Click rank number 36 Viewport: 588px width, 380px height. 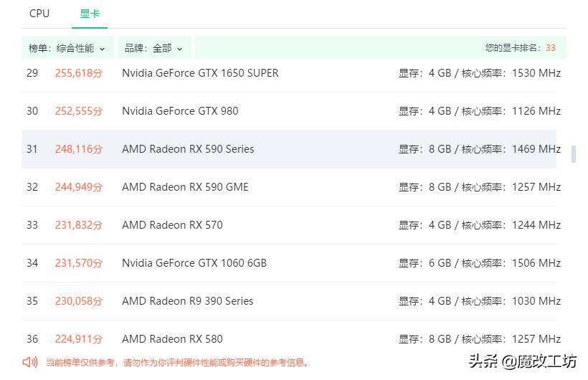[32, 339]
